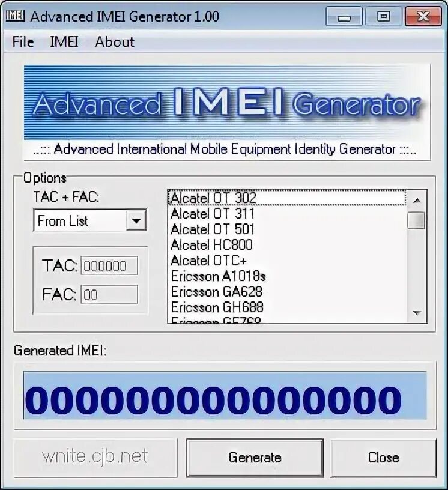448x490 pixels.
Task: Click the phone list scroll down arrow
Action: (417, 313)
